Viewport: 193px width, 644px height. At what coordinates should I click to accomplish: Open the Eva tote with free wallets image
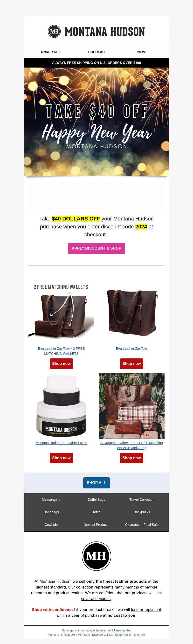[61, 310]
